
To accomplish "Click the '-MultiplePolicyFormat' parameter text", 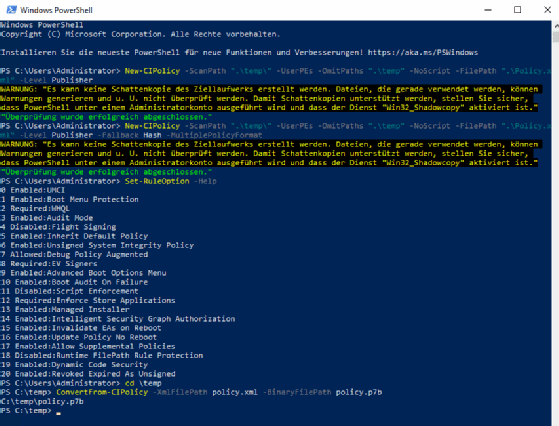I will point(214,135).
